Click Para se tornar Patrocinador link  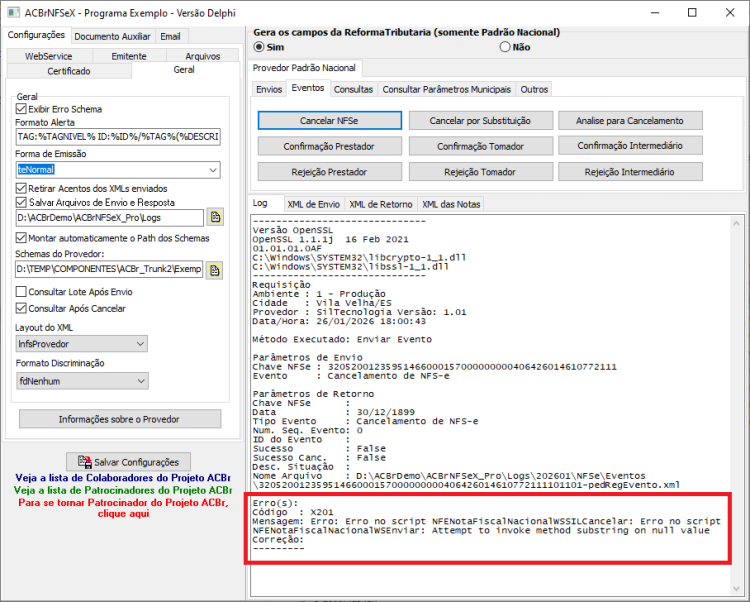(123, 508)
